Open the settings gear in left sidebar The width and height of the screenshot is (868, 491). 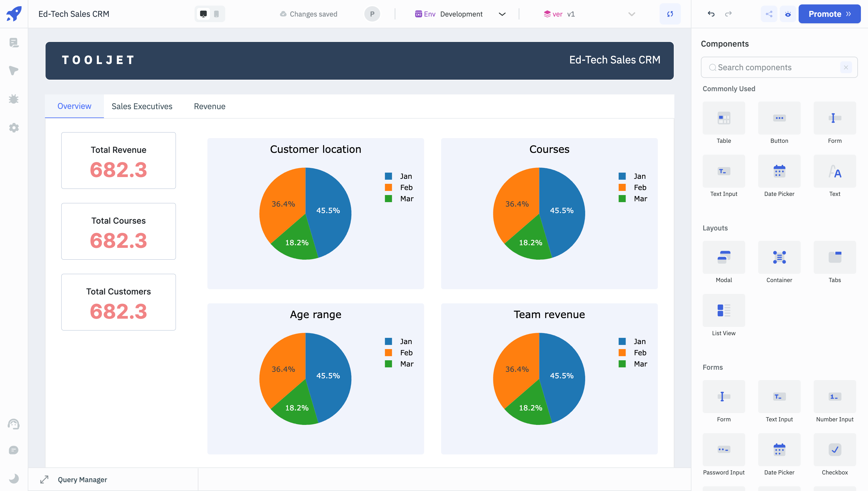tap(14, 128)
